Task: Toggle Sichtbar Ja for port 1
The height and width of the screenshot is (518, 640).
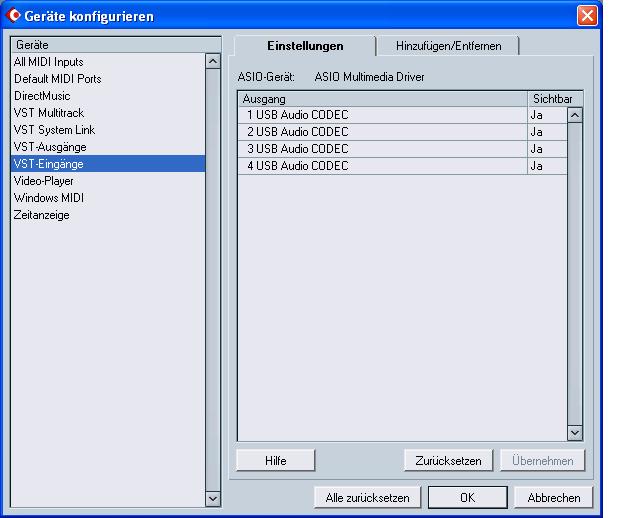Action: point(547,115)
